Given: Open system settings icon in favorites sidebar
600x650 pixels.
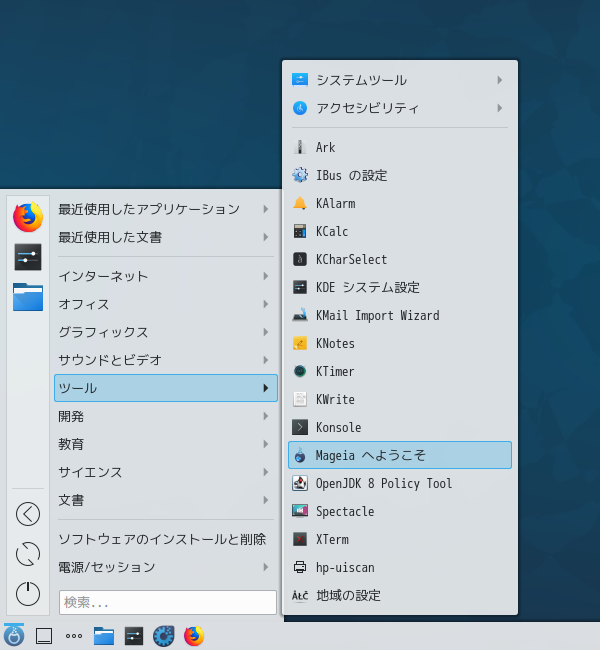Looking at the screenshot, I should [x=28, y=257].
